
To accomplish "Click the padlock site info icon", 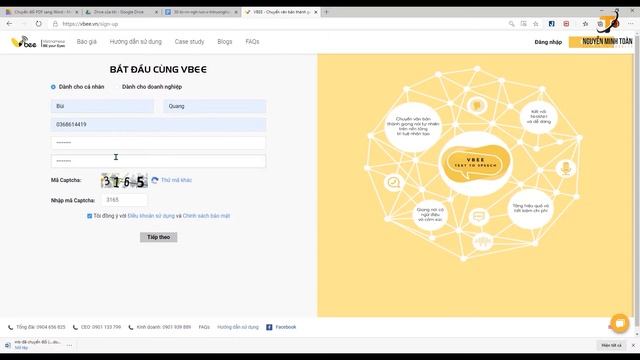I will point(55,24).
